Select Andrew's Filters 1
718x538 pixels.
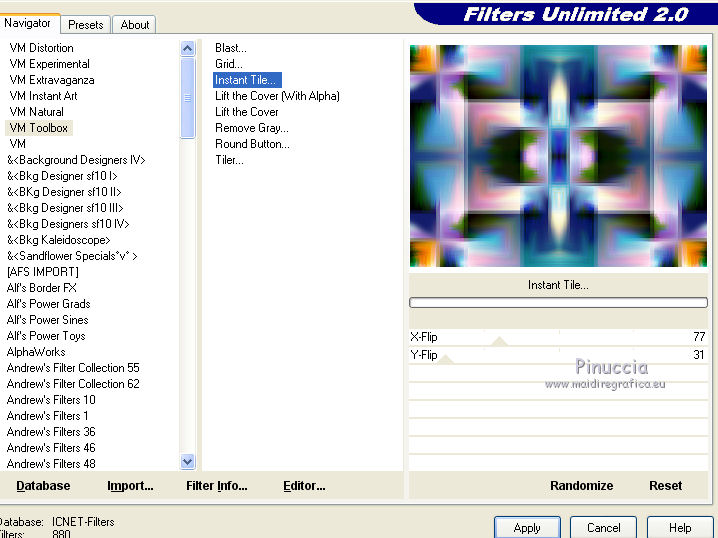(x=48, y=416)
